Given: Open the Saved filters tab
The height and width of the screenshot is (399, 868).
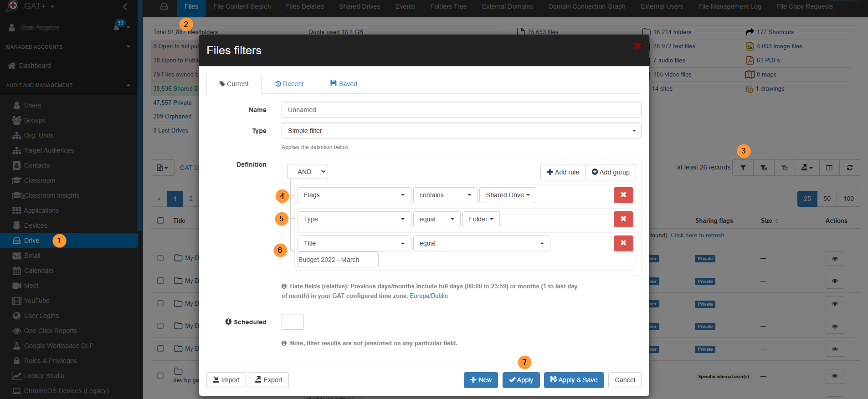Looking at the screenshot, I should [344, 84].
